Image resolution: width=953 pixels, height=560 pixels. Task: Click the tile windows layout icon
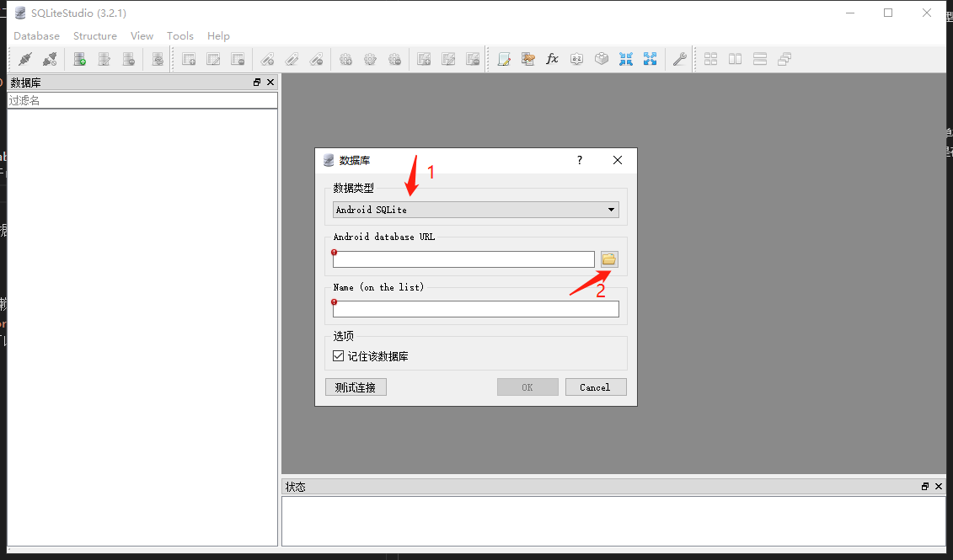point(710,59)
